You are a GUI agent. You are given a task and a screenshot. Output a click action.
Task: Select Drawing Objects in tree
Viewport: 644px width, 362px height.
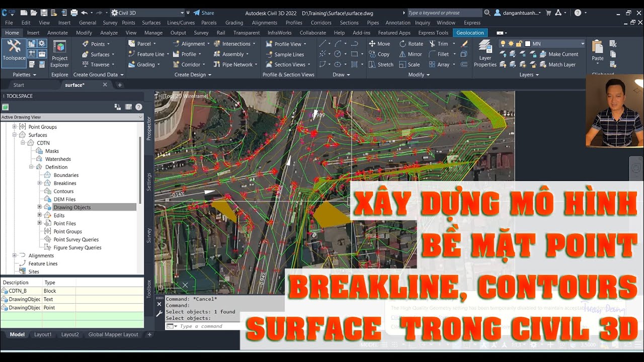pos(72,207)
